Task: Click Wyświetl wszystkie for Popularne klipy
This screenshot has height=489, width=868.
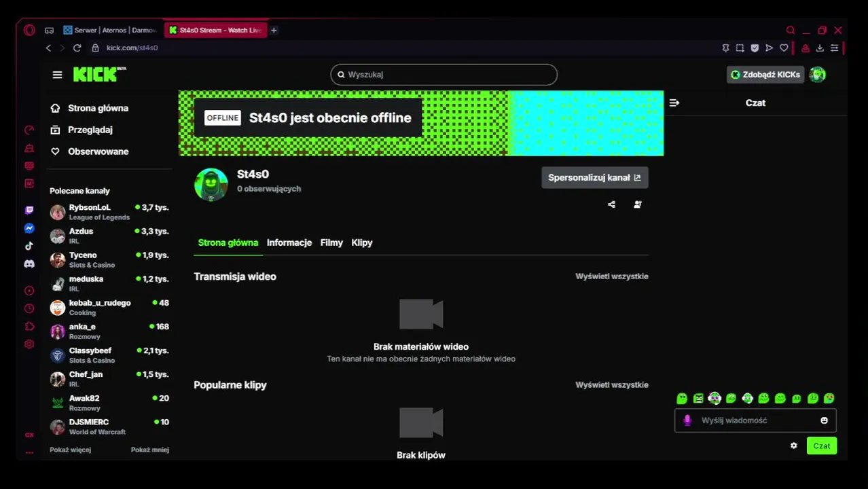Action: coord(612,385)
